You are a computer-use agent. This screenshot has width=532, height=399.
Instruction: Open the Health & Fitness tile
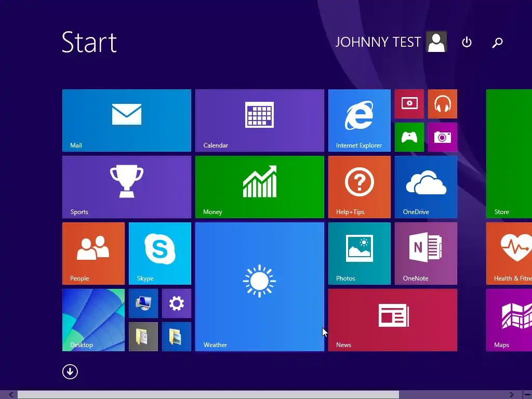[509, 254]
